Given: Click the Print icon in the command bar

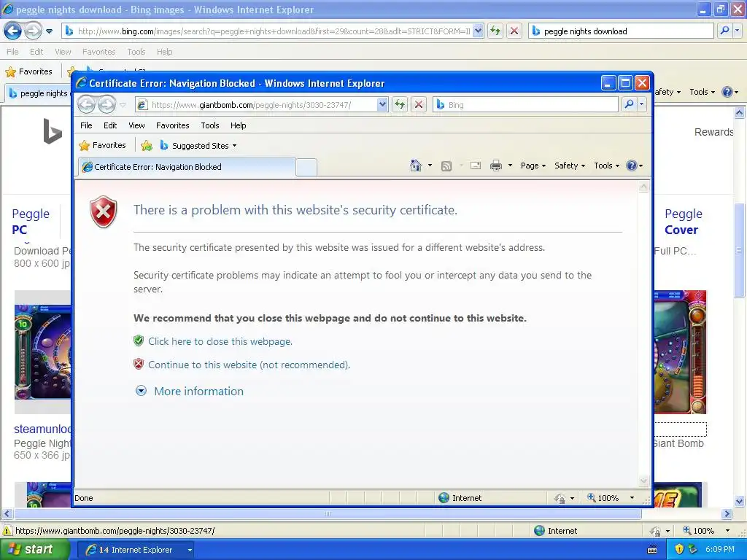Looking at the screenshot, I should coord(496,166).
